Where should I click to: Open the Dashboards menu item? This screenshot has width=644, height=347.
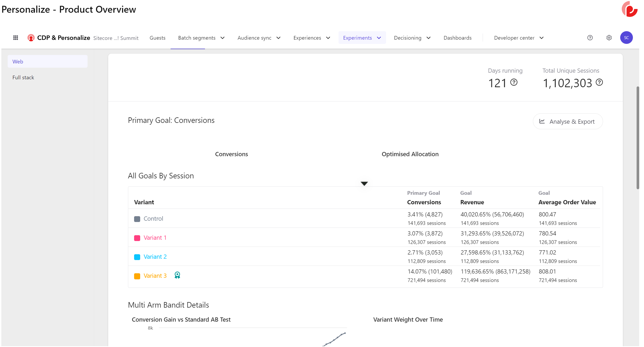[457, 38]
